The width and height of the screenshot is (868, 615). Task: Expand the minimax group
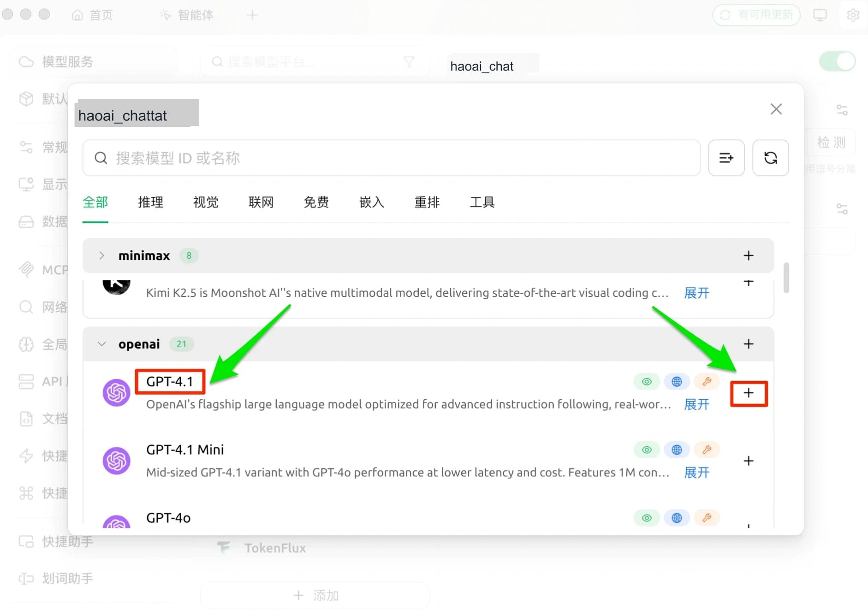(x=102, y=255)
